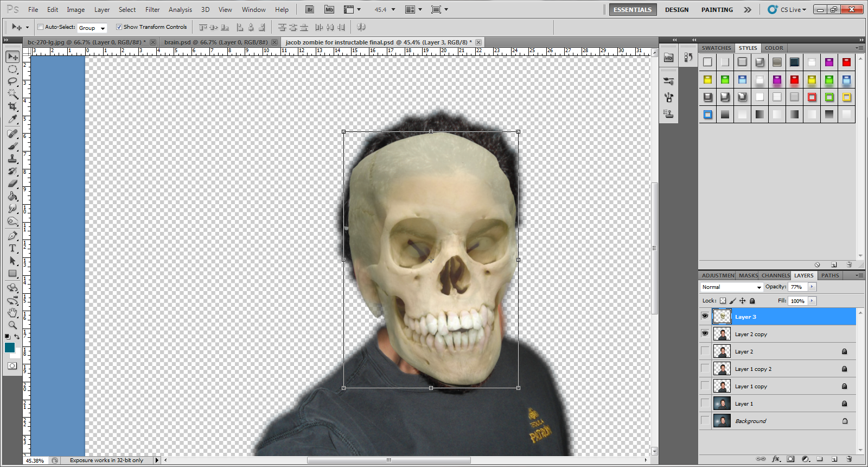Select the Eraser tool
Viewport: 868px width, 467px height.
point(13,184)
